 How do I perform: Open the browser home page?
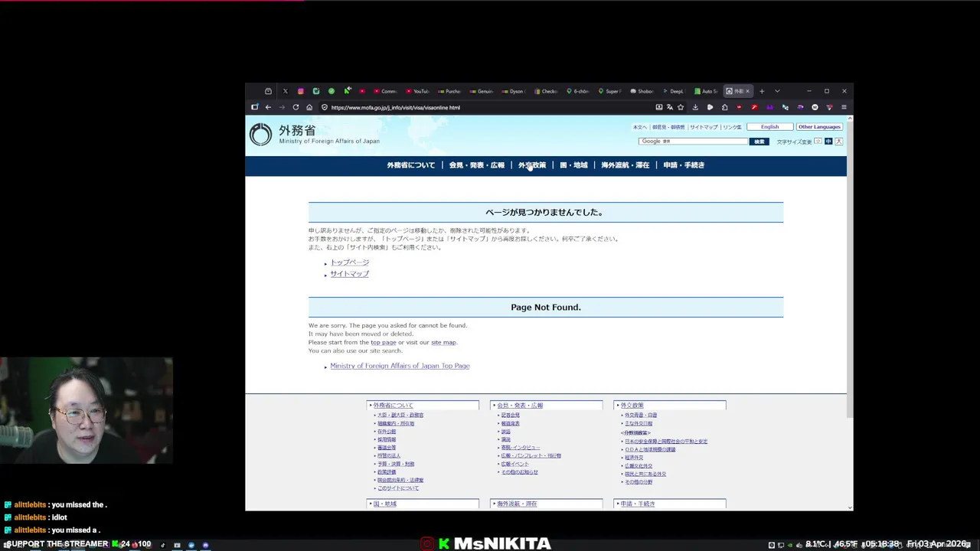309,107
